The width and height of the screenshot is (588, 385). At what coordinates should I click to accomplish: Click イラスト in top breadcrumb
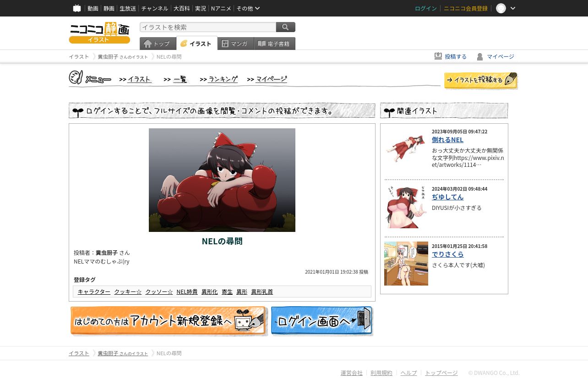[79, 57]
